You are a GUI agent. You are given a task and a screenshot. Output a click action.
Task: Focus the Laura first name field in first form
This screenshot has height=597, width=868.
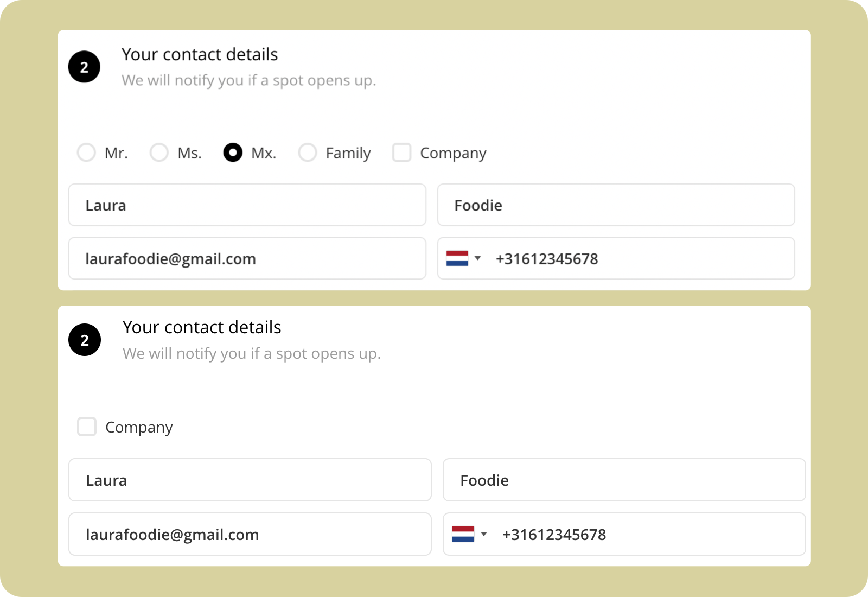(x=247, y=205)
